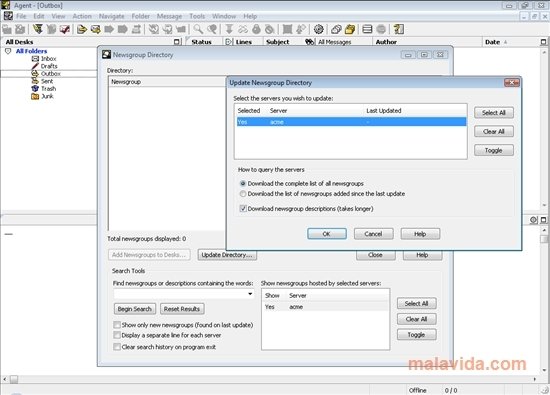Click the message body pane vertical scrollbar thumb
Image resolution: width=550 pixels, height=395 pixels.
click(544, 239)
